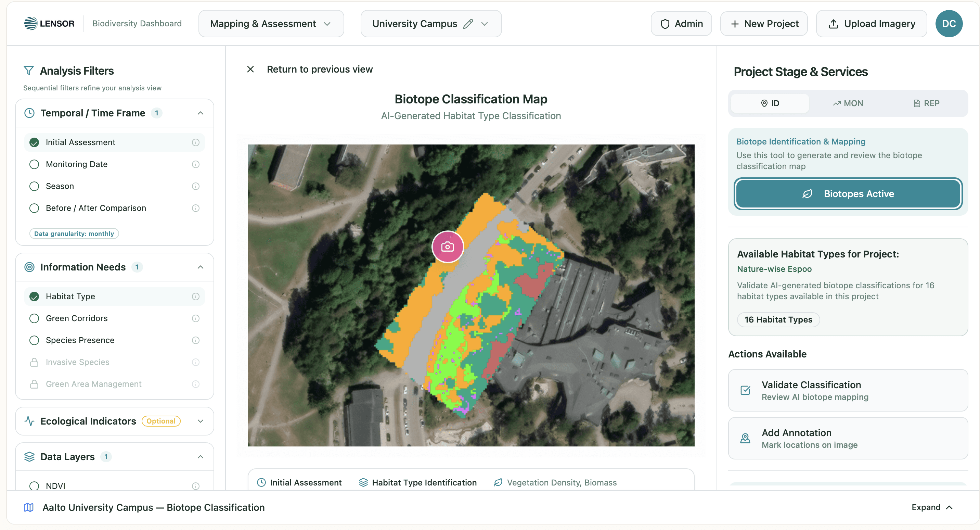Image resolution: width=980 pixels, height=530 pixels.
Task: Switch to the MON stage tab
Action: pyautogui.click(x=848, y=103)
